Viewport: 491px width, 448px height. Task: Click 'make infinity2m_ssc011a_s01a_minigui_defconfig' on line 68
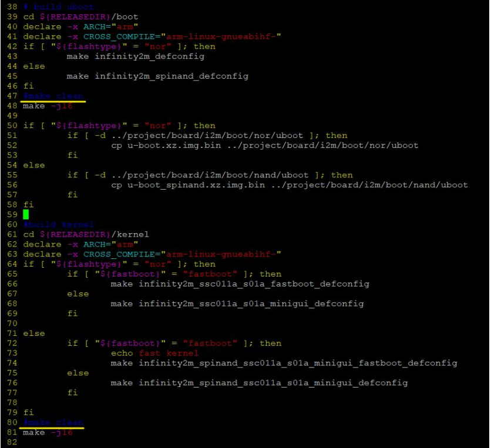[237, 304]
